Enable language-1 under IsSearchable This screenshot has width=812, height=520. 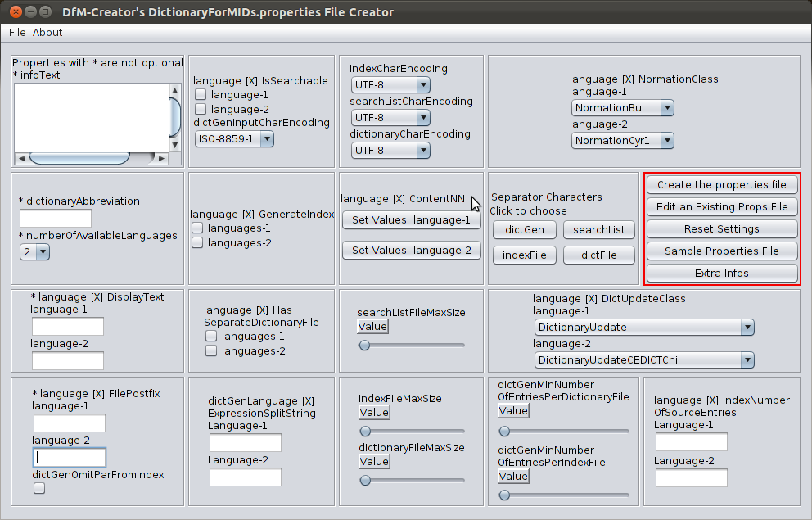tap(201, 95)
